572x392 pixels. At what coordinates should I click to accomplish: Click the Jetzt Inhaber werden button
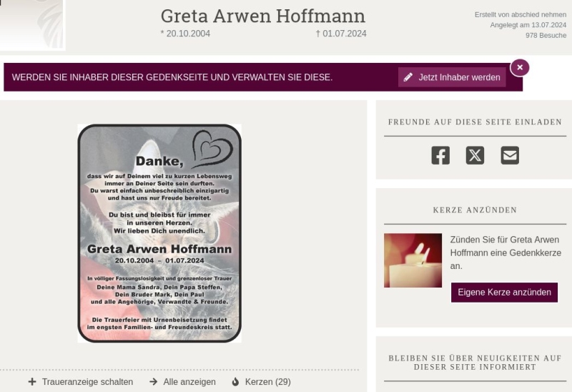452,77
